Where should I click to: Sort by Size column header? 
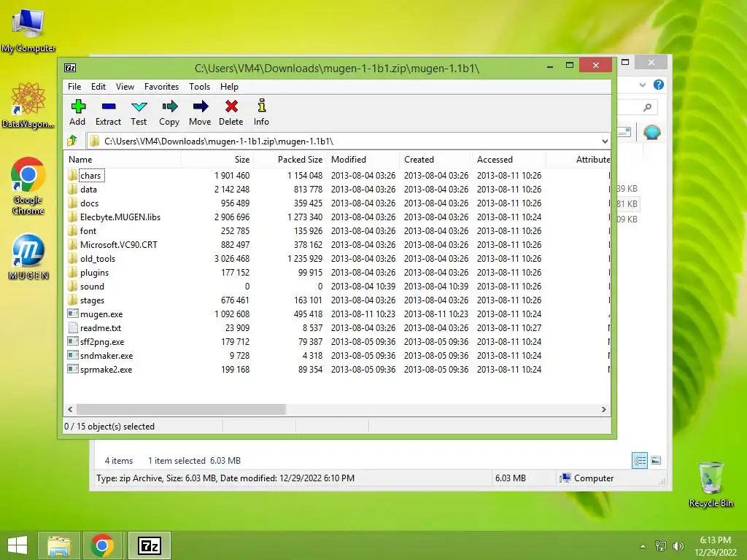tap(217, 159)
